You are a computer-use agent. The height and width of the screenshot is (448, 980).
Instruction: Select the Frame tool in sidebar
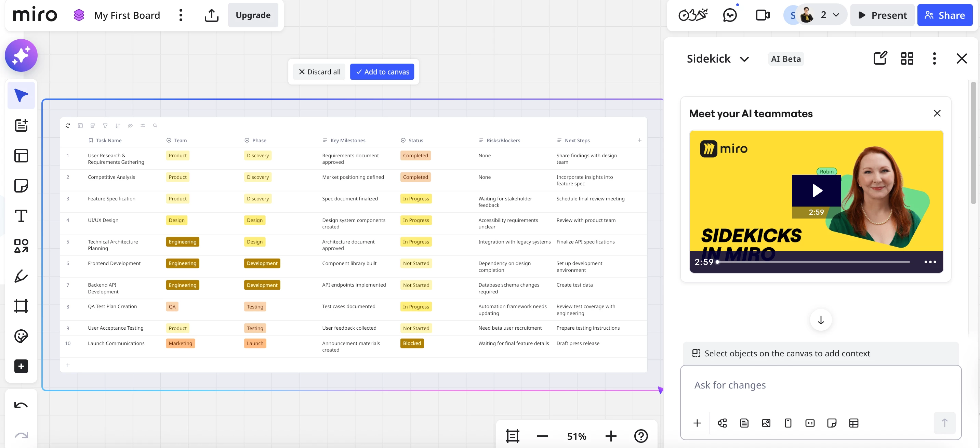pos(21,306)
